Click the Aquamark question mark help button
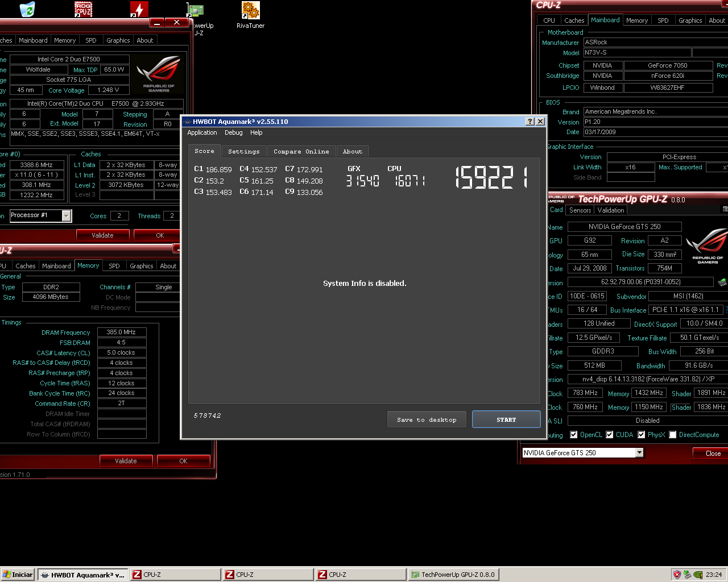 (x=530, y=122)
